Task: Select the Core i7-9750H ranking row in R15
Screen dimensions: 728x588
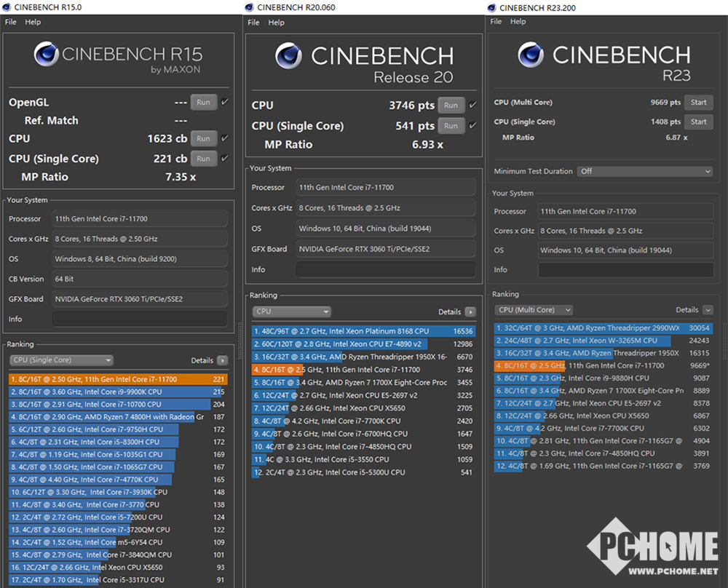Action: click(x=118, y=429)
